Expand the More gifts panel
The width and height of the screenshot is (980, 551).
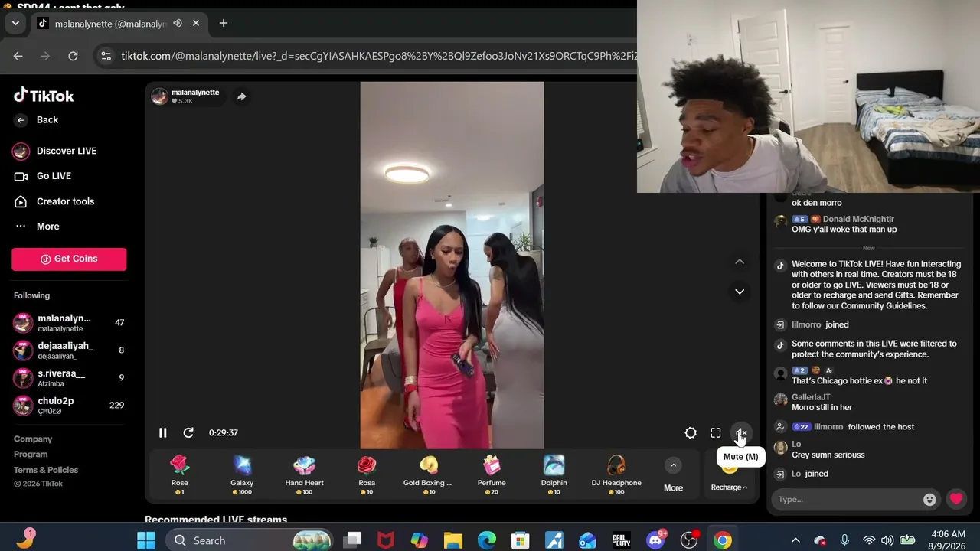click(x=673, y=474)
